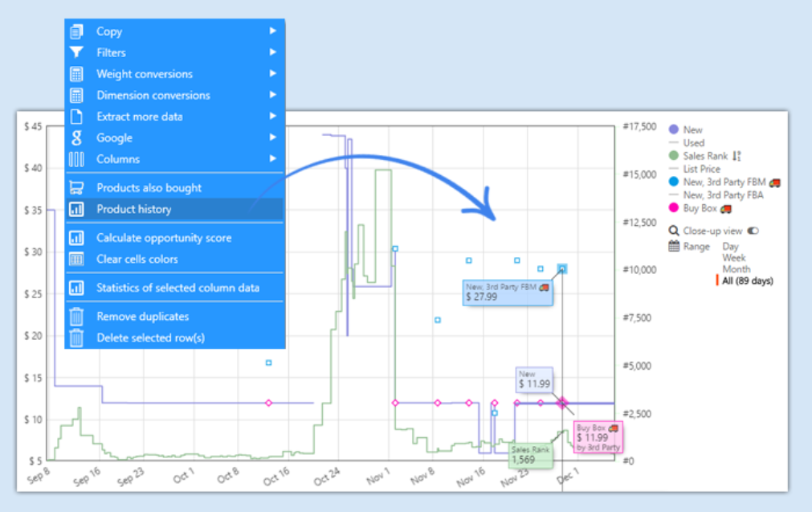Screen dimensions: 812x512
Task: Choose Remove duplicates menu item
Action: point(175,316)
